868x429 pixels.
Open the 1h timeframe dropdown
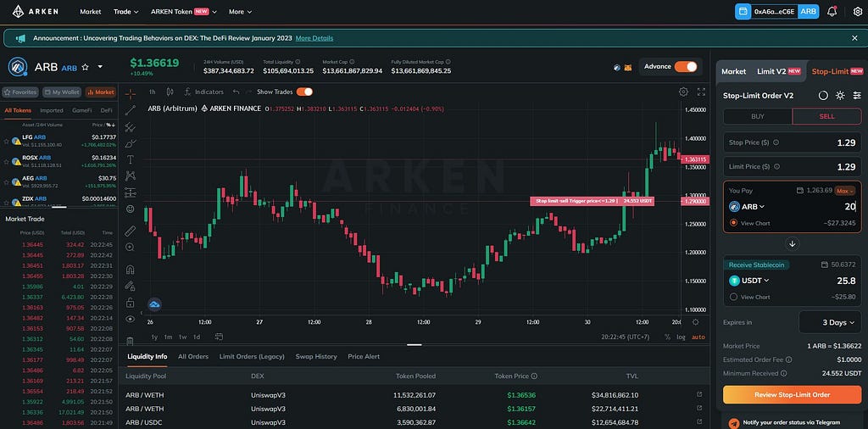[153, 92]
